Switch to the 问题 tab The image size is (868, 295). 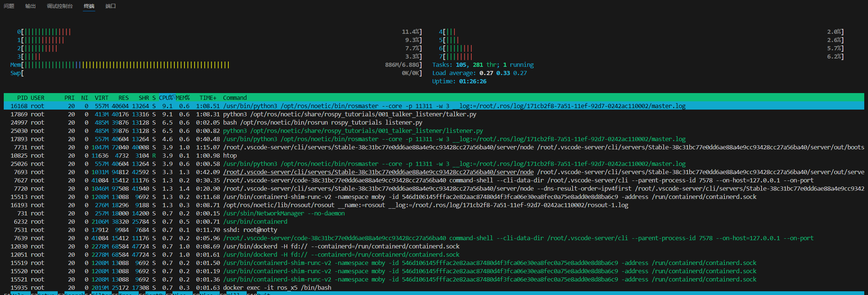(x=9, y=6)
